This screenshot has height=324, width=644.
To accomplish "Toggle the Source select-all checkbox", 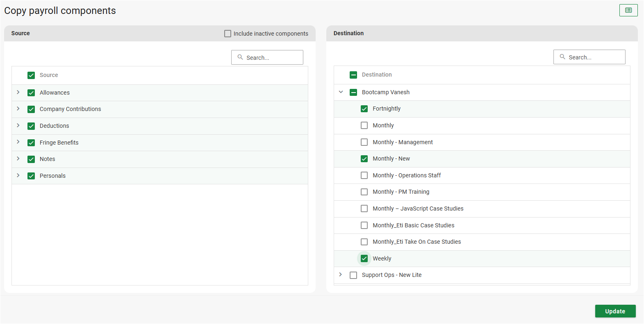I will tap(31, 75).
